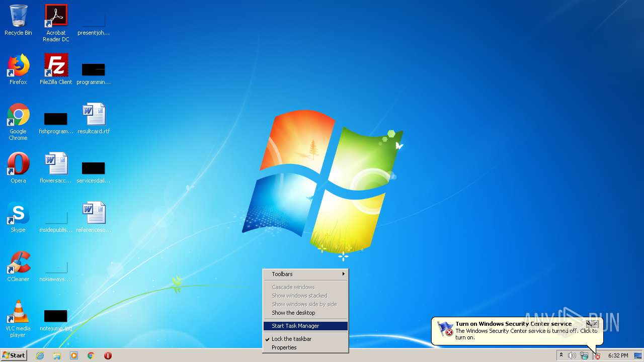Open notification options wrench icon
644x362 pixels.
pos(589,324)
